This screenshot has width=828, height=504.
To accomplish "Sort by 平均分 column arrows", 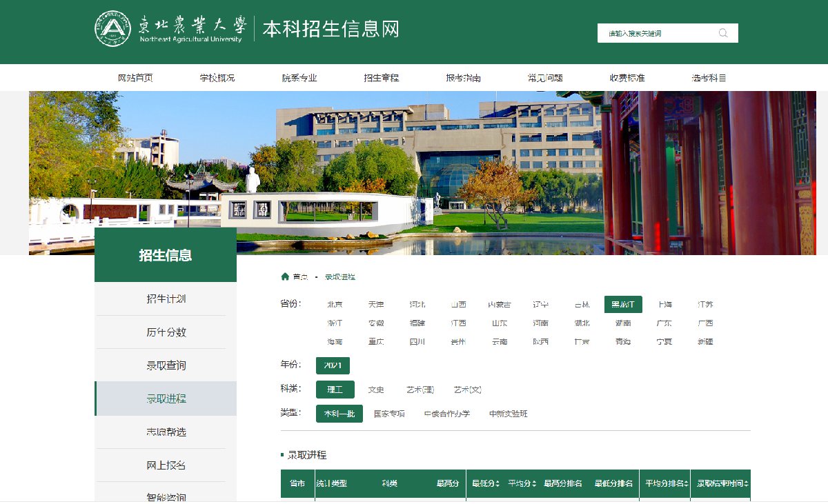I will coord(533,484).
